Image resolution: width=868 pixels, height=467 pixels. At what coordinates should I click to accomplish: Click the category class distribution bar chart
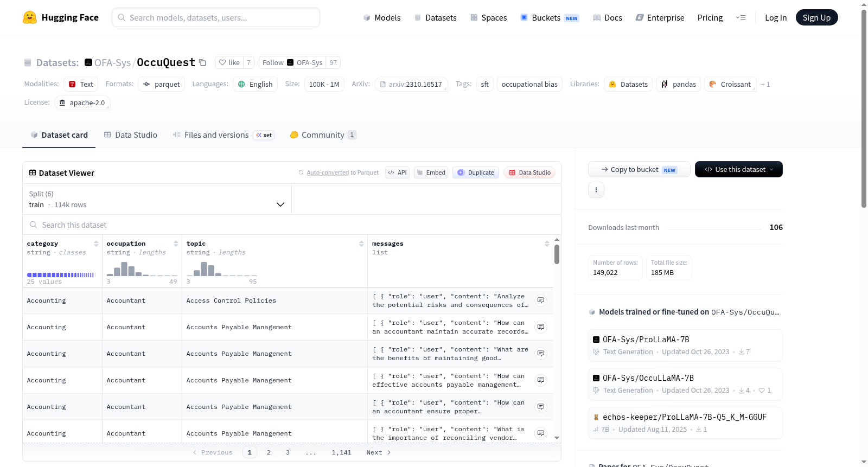61,275
